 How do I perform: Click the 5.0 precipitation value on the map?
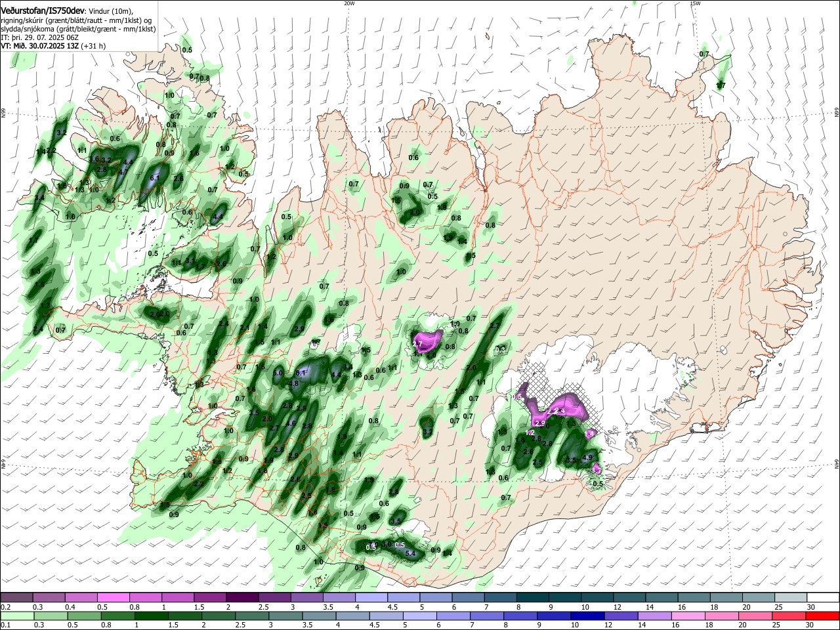(278, 373)
